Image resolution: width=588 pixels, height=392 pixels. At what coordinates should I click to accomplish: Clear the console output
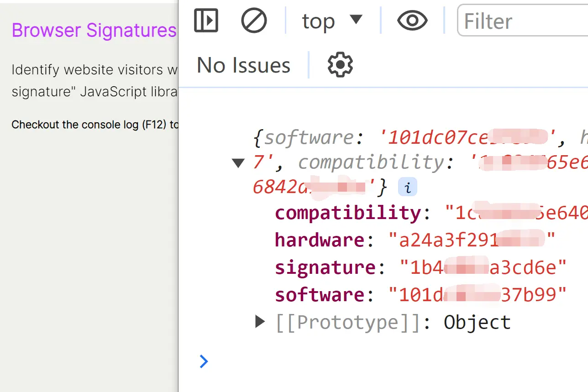click(254, 21)
